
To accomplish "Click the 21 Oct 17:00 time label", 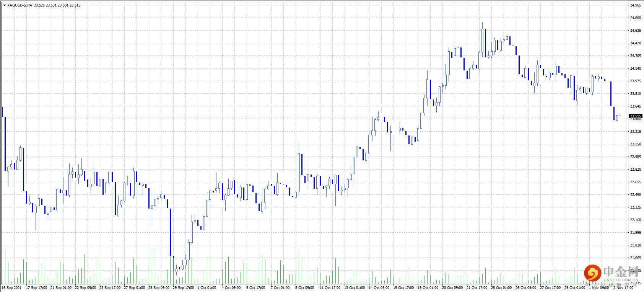I will [x=477, y=288].
